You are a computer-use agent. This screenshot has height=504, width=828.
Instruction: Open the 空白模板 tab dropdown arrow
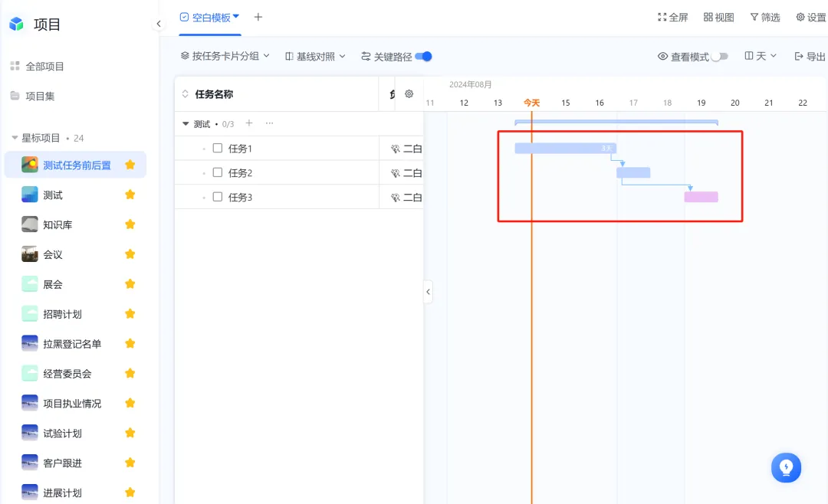click(x=236, y=16)
